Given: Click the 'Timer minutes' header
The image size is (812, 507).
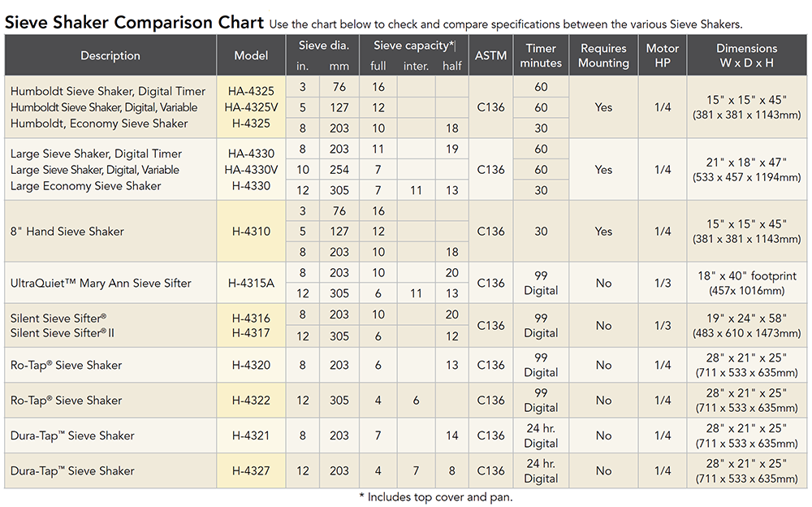Looking at the screenshot, I should 541,55.
